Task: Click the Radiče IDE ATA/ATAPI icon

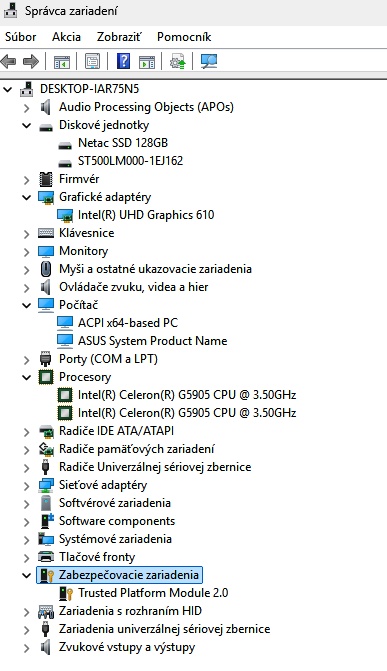Action: [x=46, y=431]
